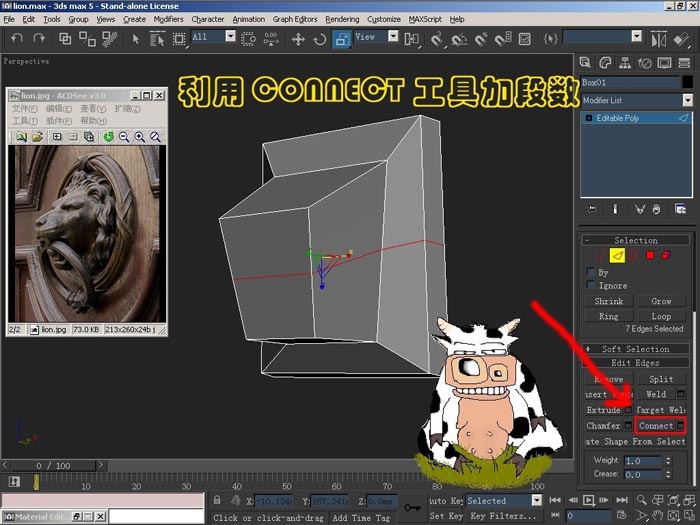Click the Loop selection button
The image size is (700, 525).
pyautogui.click(x=661, y=316)
